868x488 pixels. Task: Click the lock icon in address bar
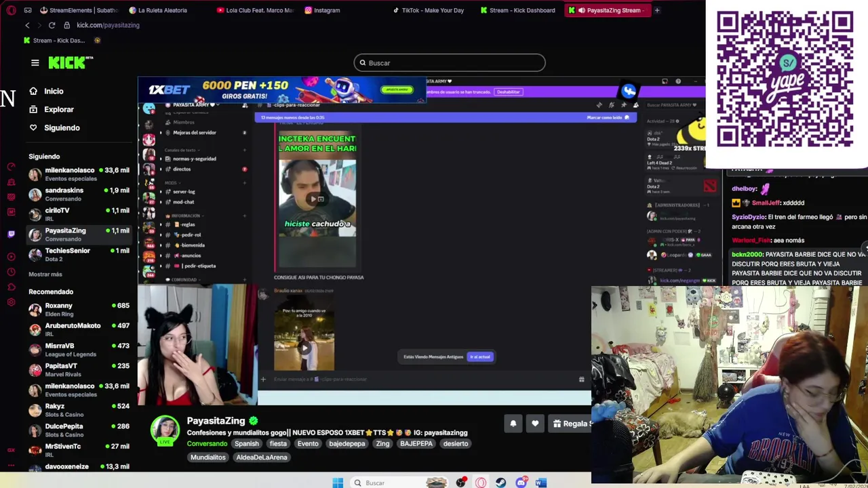(x=66, y=25)
